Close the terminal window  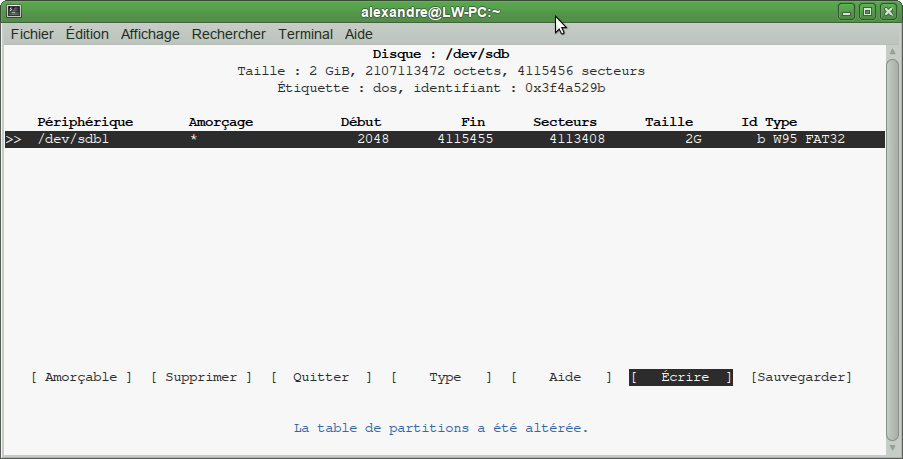(x=887, y=12)
